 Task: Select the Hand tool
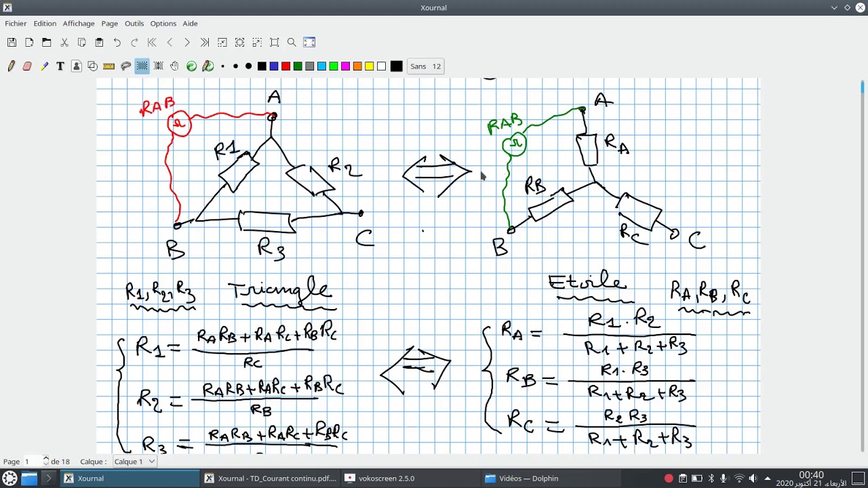tap(174, 66)
